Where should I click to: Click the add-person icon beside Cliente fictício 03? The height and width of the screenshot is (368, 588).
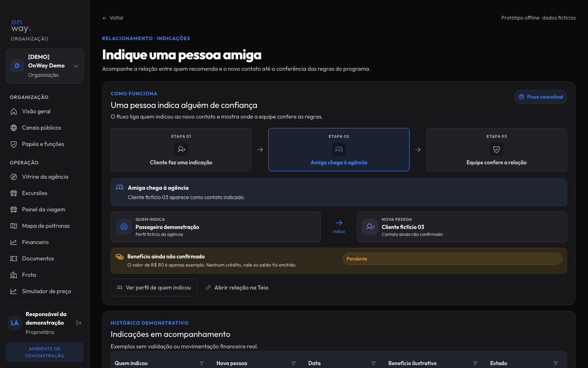point(370,227)
